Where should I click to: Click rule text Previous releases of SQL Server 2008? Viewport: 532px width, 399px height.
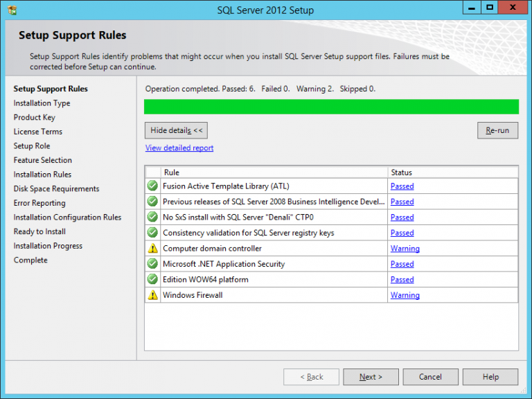click(x=274, y=202)
